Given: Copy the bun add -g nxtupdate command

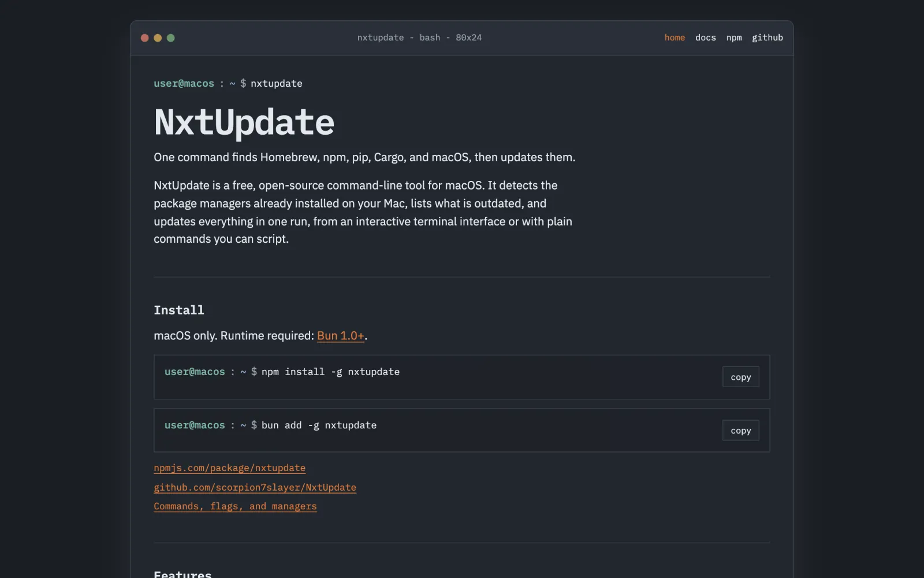Looking at the screenshot, I should click(x=740, y=430).
